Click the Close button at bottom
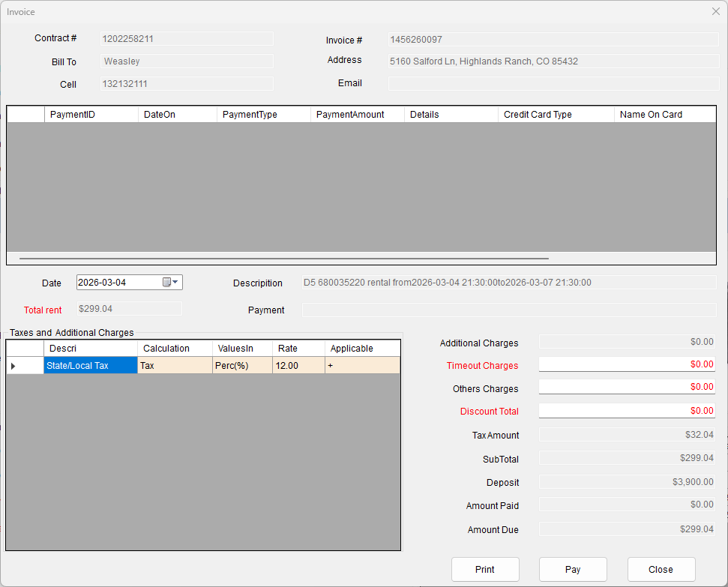The width and height of the screenshot is (728, 587). pyautogui.click(x=661, y=569)
